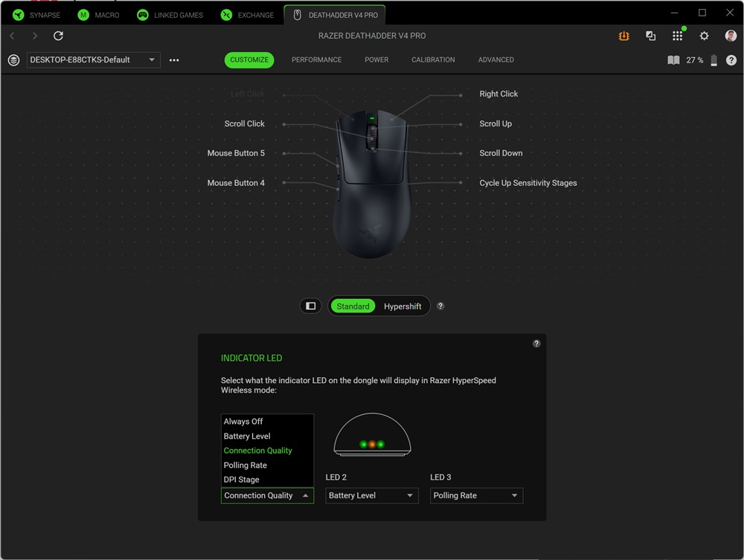Click the user profile avatar
Image resolution: width=744 pixels, height=560 pixels.
click(731, 36)
